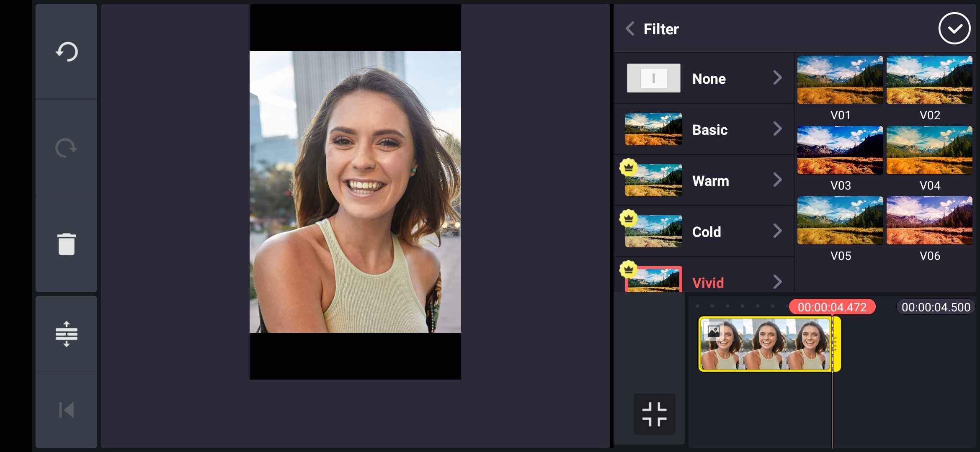Screen dimensions: 980x452
Task: Choose the V06 purple-toned filter
Action: pyautogui.click(x=929, y=221)
